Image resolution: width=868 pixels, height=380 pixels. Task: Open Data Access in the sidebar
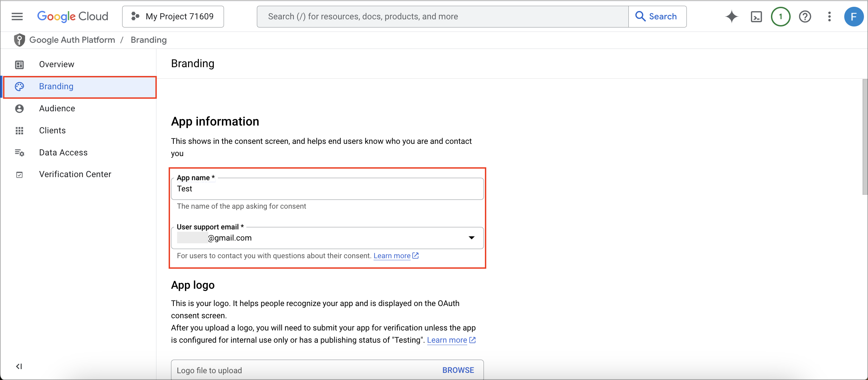79,152
